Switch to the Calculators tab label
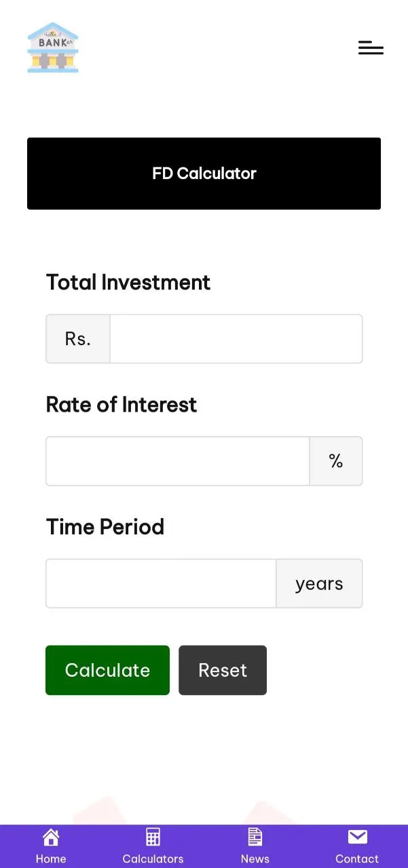The width and height of the screenshot is (408, 868). [x=153, y=859]
